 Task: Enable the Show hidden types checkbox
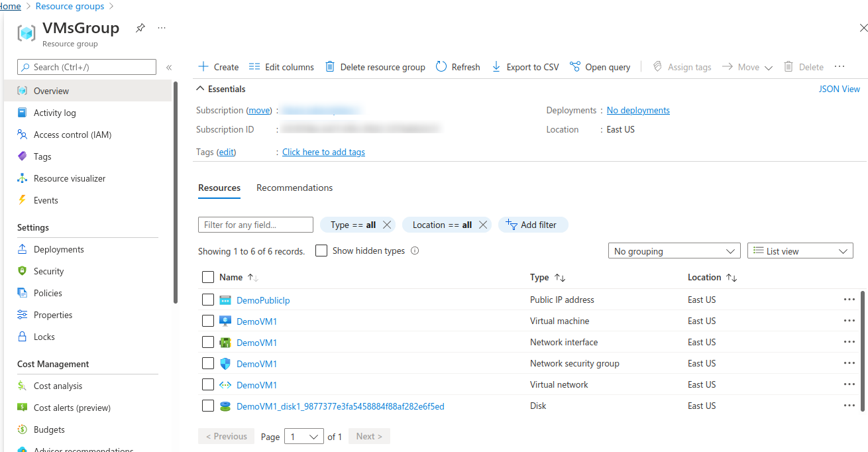[x=321, y=251]
